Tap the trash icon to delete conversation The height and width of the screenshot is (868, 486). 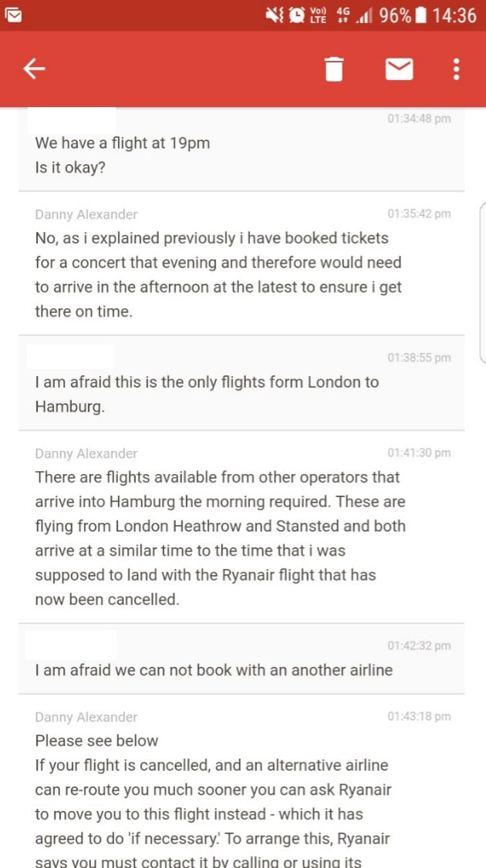334,69
